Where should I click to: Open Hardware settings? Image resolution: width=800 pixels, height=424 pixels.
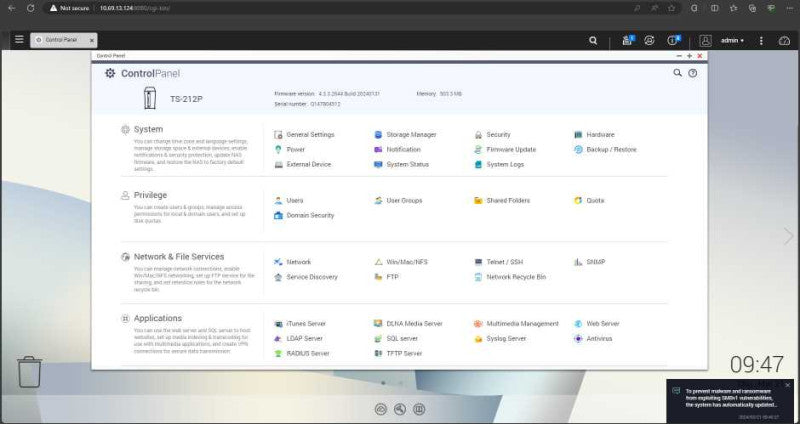594,135
